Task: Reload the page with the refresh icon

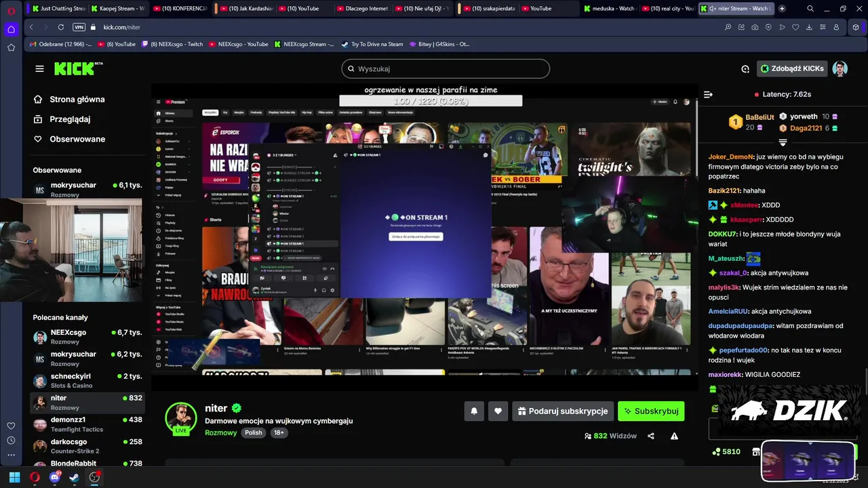Action: (61, 27)
